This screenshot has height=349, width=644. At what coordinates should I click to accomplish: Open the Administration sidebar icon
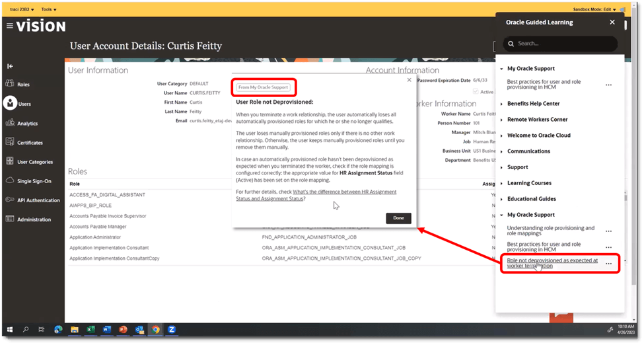pos(10,219)
